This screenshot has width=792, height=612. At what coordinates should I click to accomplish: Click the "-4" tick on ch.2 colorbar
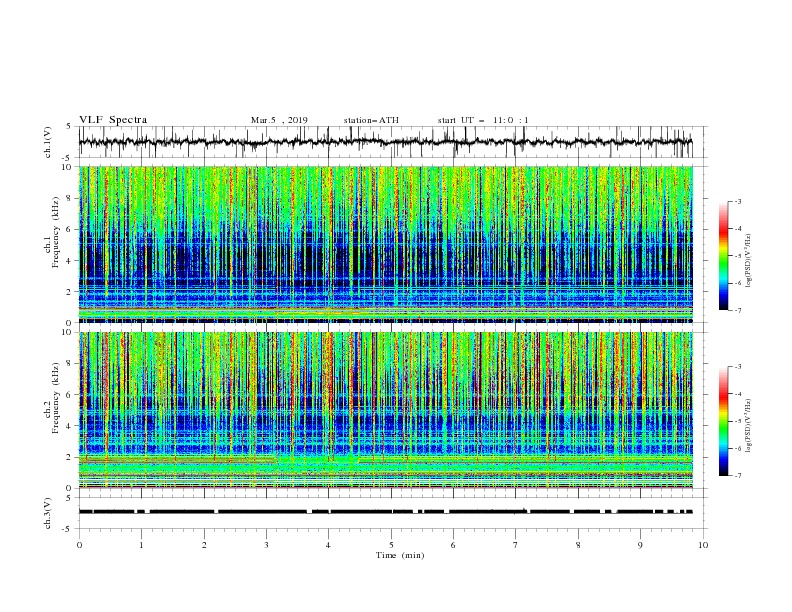tap(737, 394)
